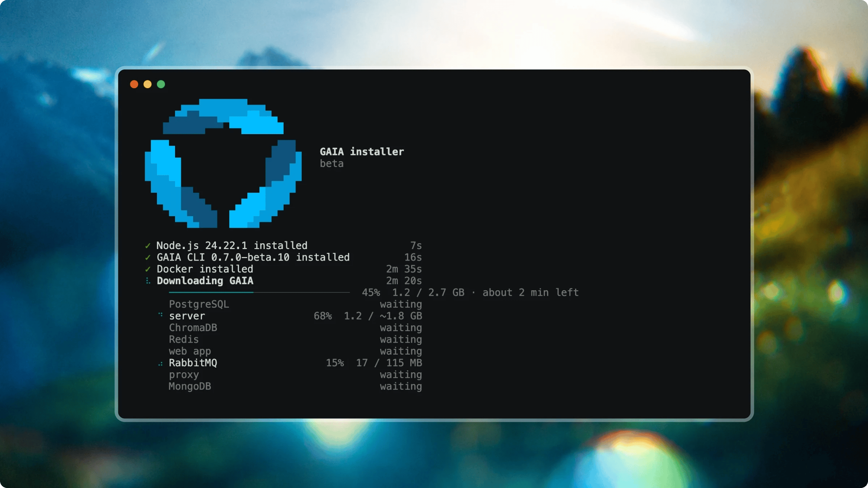Click the yellow minimize window dot
This screenshot has height=488, width=868.
click(x=148, y=84)
